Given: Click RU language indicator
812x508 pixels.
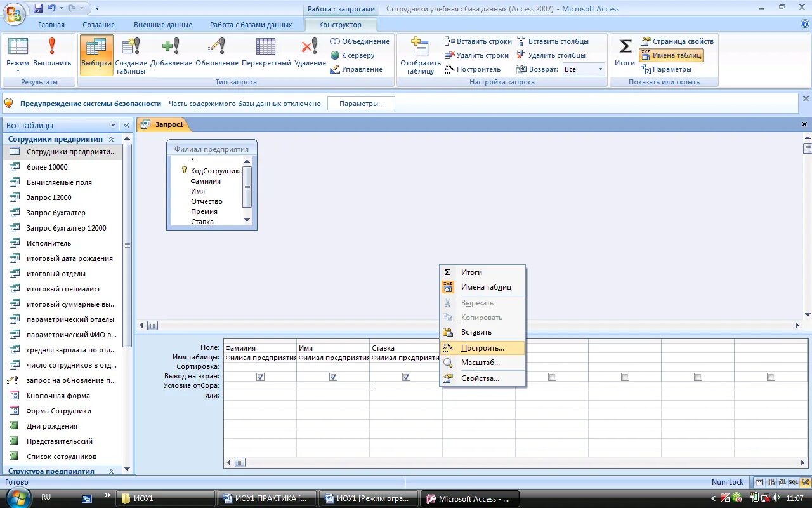Looking at the screenshot, I should point(46,498).
